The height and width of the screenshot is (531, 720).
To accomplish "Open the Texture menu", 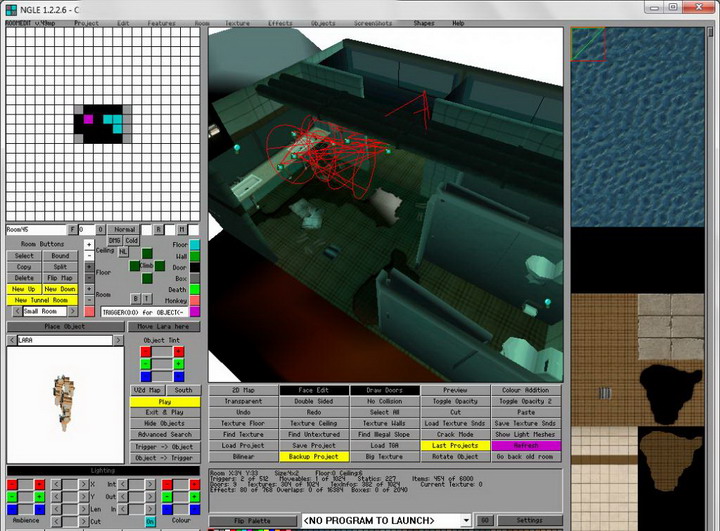I will point(237,23).
